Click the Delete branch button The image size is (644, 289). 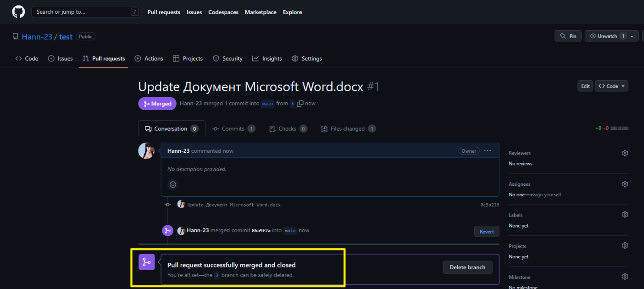tap(467, 267)
